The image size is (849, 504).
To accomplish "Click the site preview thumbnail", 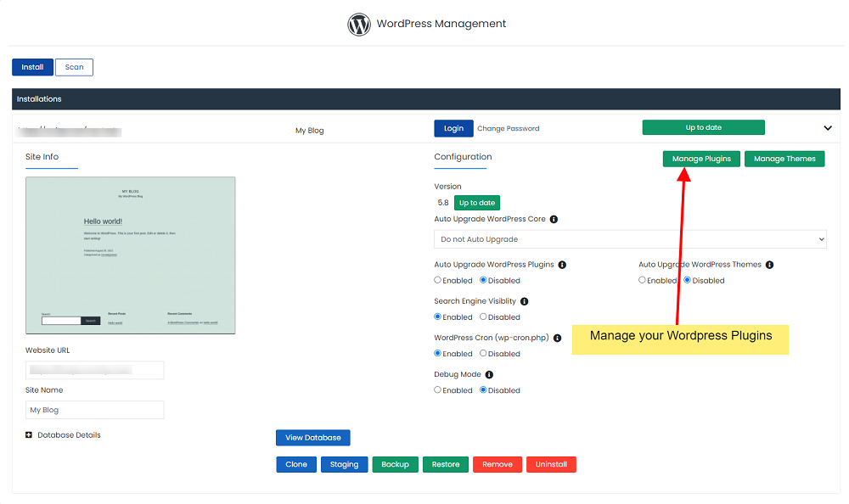I will 131,255.
